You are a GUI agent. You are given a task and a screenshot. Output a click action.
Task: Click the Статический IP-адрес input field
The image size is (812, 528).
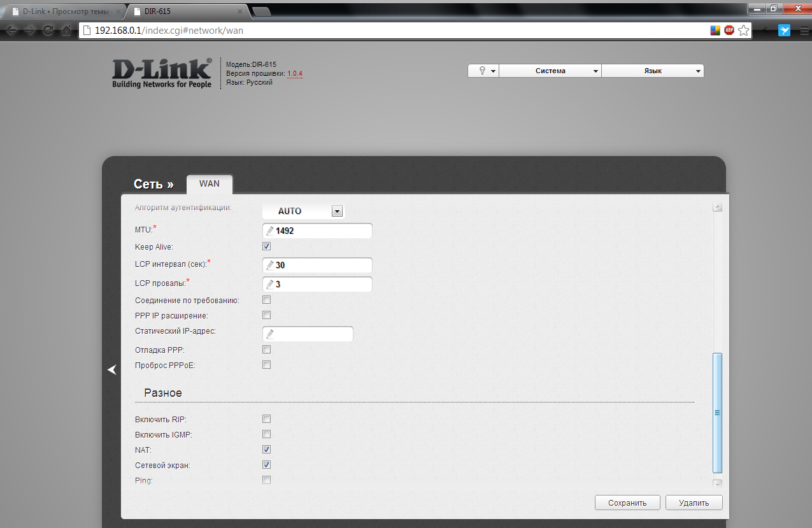[308, 334]
